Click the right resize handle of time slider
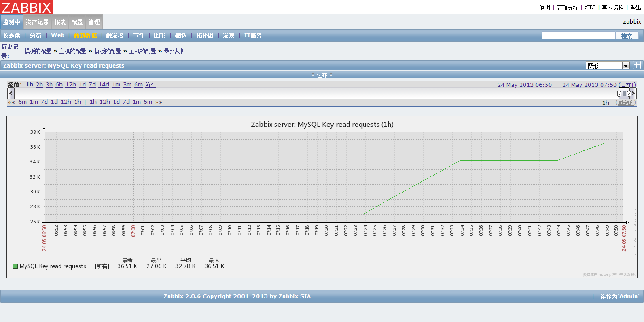The width and height of the screenshot is (644, 322). [x=629, y=94]
